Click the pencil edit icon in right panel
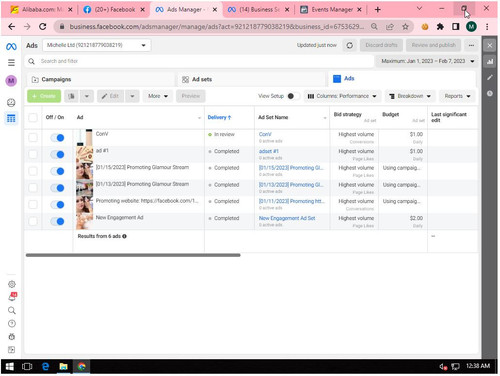 [490, 77]
